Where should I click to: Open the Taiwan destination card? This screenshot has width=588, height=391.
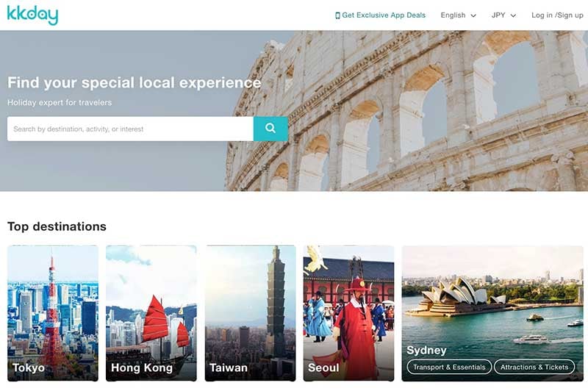point(250,313)
